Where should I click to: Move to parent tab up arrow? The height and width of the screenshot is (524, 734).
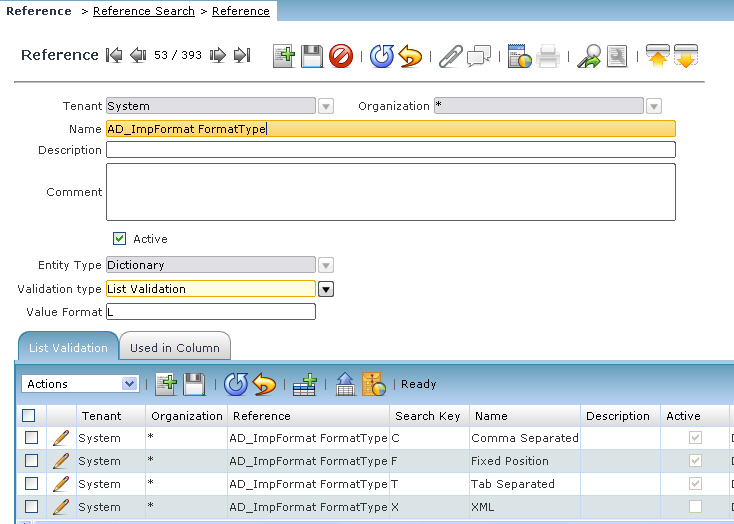(658, 56)
